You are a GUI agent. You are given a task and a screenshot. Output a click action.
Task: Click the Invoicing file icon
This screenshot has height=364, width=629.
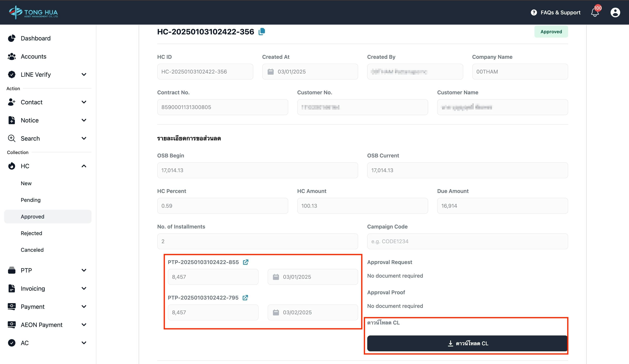pos(12,288)
